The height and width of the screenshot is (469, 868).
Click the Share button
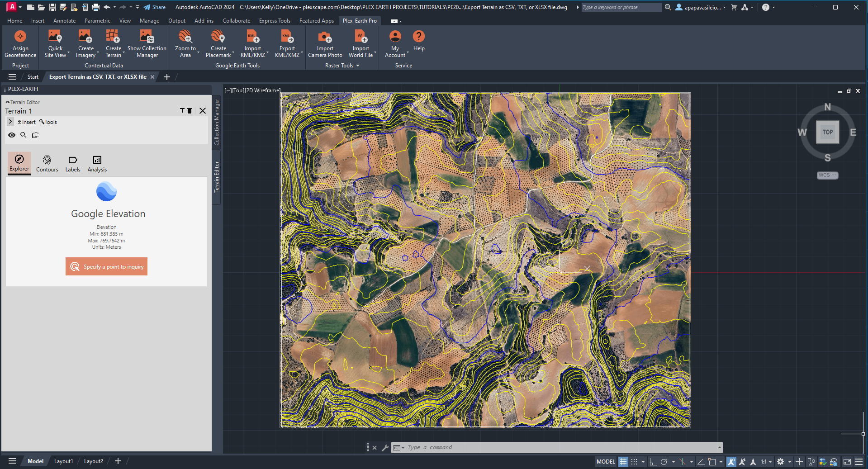tap(155, 7)
